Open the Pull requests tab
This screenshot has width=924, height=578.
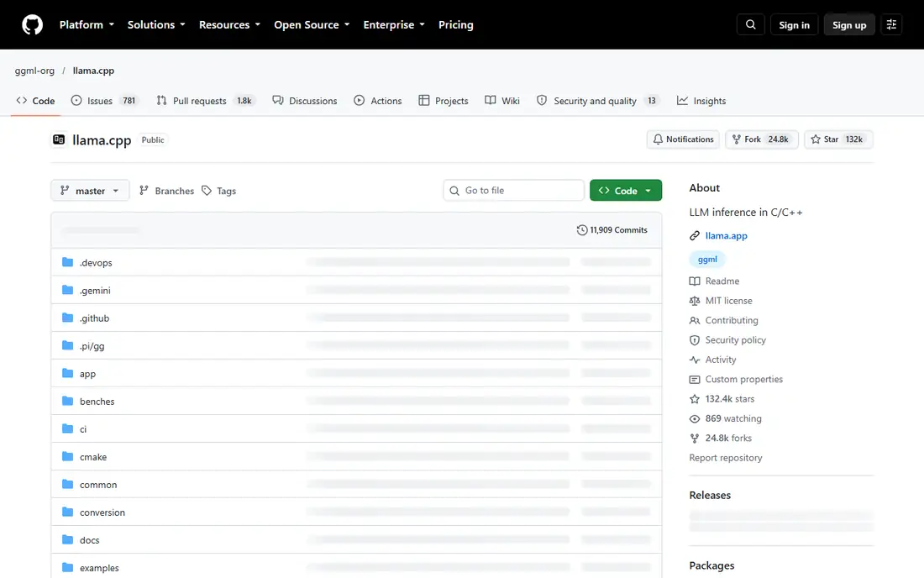coord(206,101)
